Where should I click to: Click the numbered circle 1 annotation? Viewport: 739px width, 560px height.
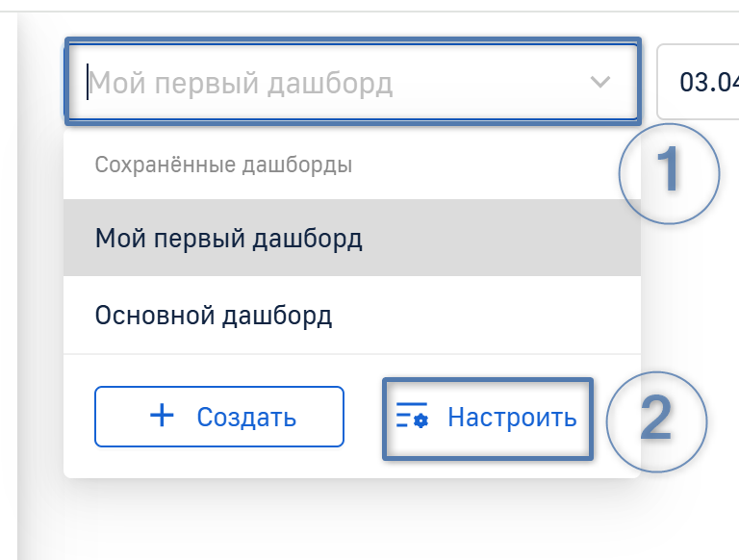668,172
